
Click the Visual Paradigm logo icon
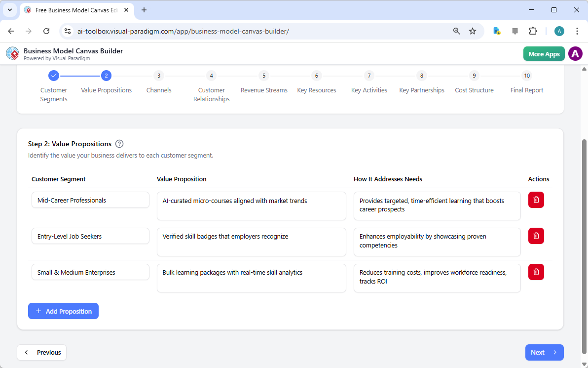click(12, 53)
